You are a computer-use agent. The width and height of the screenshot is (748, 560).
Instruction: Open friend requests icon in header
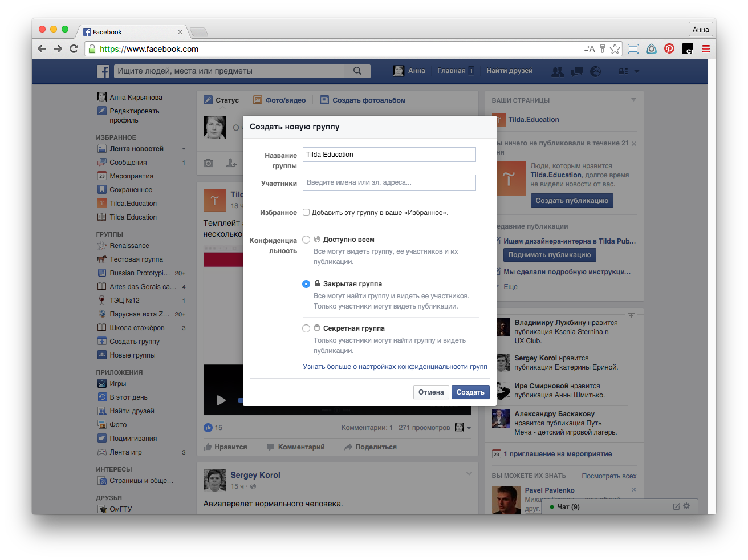point(558,71)
